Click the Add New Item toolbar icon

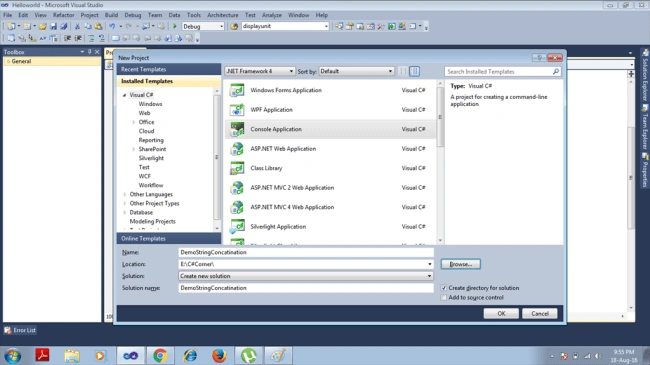27,26
